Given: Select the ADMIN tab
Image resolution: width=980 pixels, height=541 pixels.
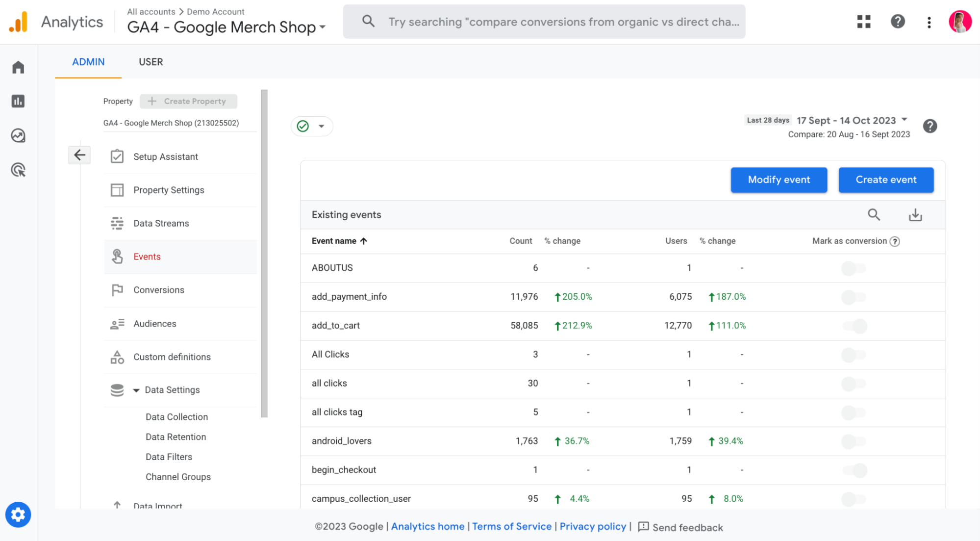Looking at the screenshot, I should 88,62.
